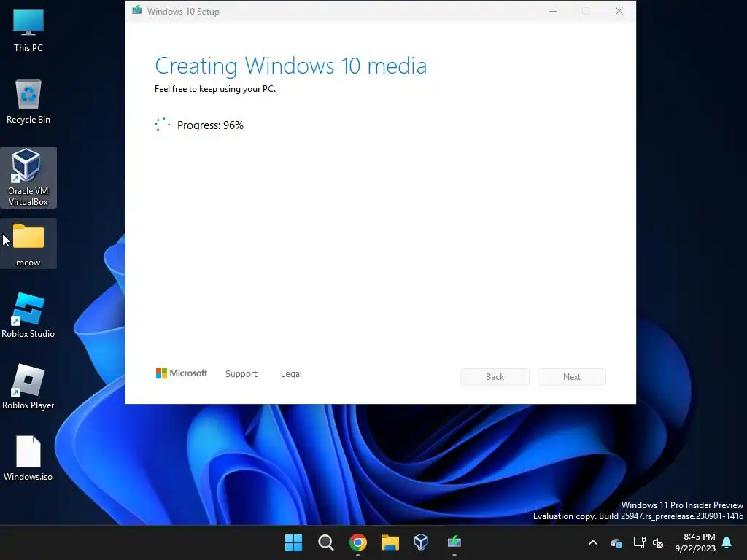The height and width of the screenshot is (560, 747).
Task: Click the 'Feel free to keep using your PC.' text
Action: [215, 89]
